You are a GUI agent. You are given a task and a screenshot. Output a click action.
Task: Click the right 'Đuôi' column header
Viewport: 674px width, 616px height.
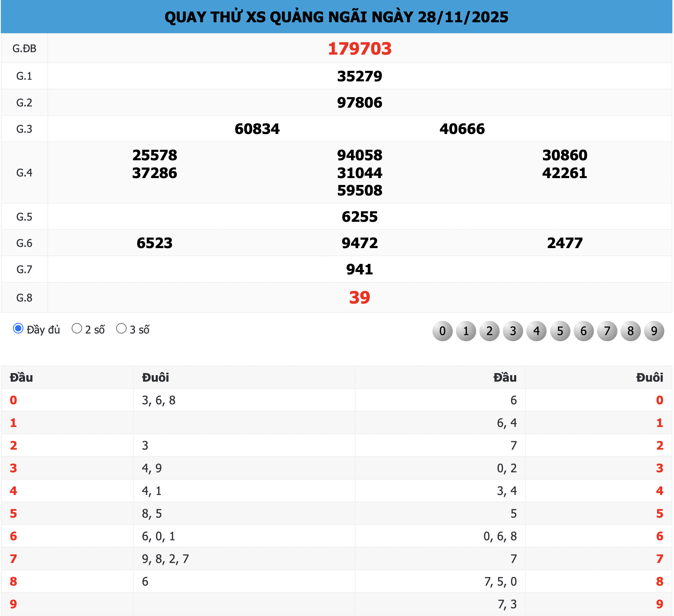650,378
